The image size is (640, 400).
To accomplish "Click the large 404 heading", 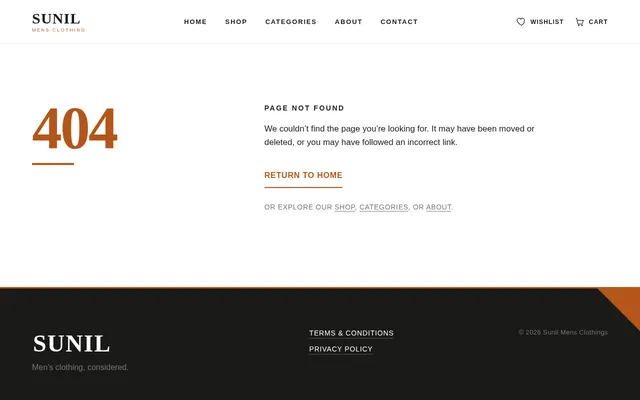I will [75, 128].
